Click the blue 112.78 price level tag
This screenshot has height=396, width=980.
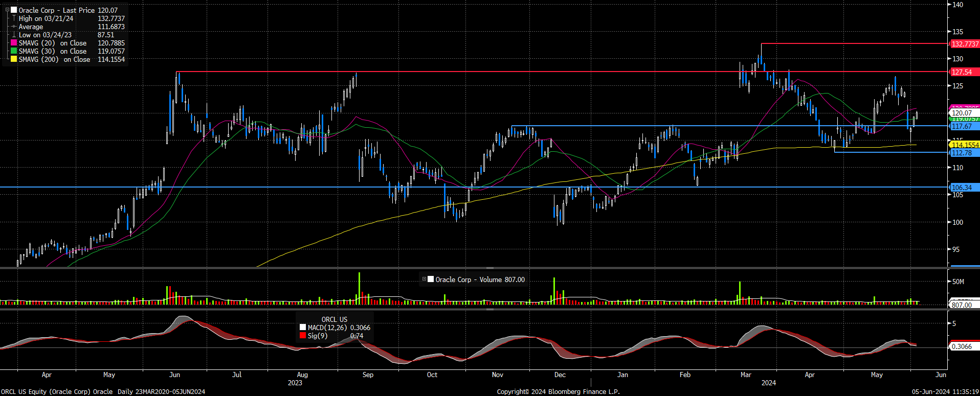point(965,153)
